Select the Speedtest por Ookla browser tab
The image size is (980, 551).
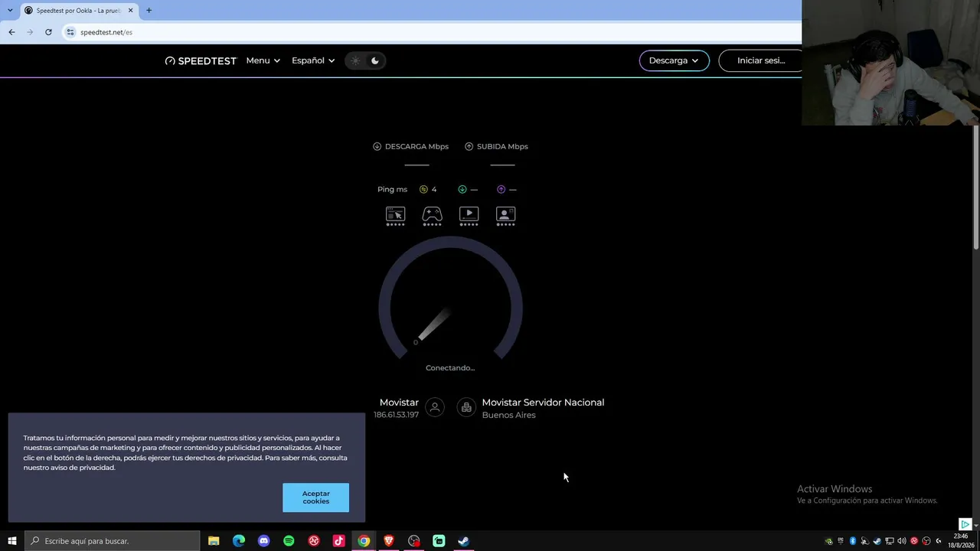click(x=79, y=11)
